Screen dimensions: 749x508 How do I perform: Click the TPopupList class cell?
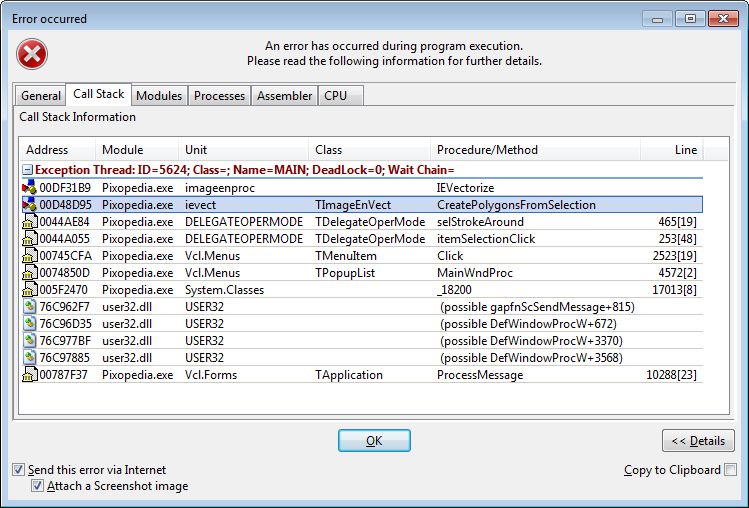[345, 273]
